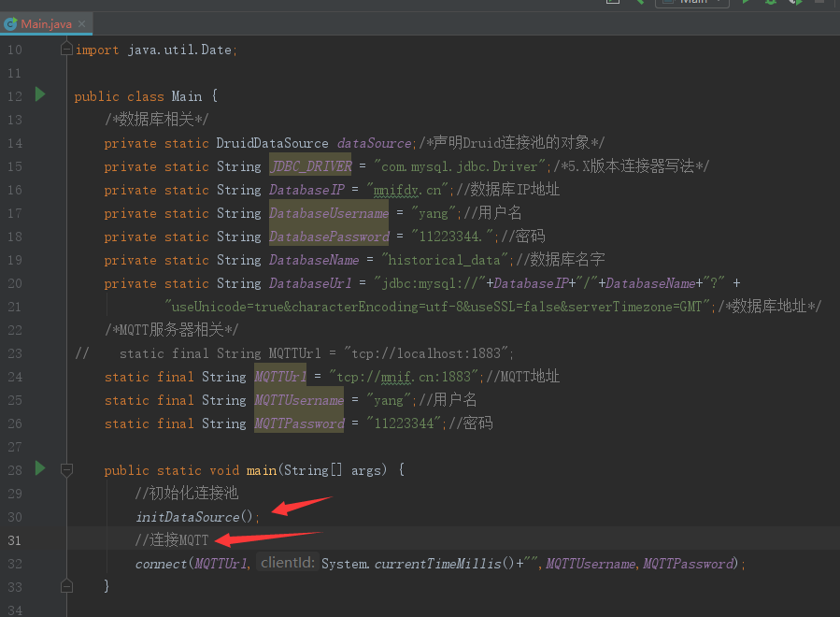
Task: Click 'public class Main' declaration
Action: tap(138, 96)
